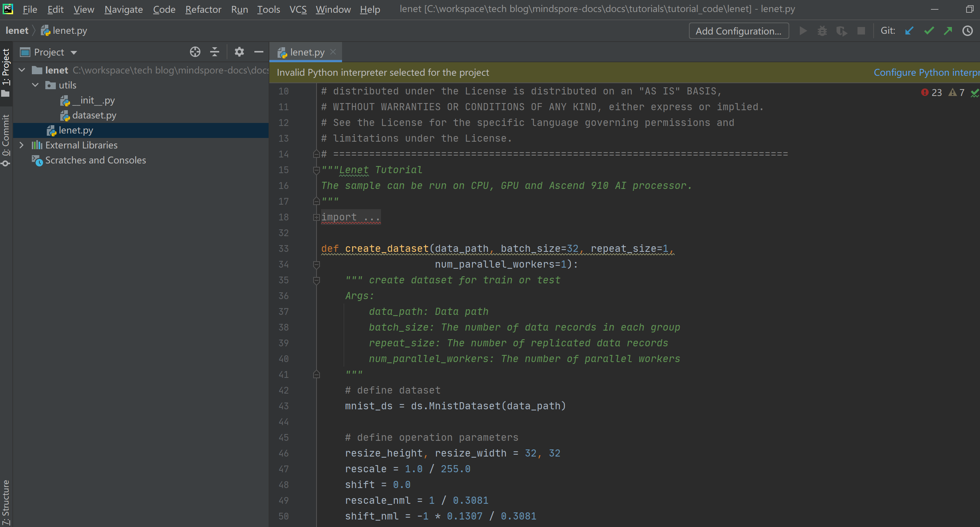Hide the Project panel with the minus icon

point(259,52)
